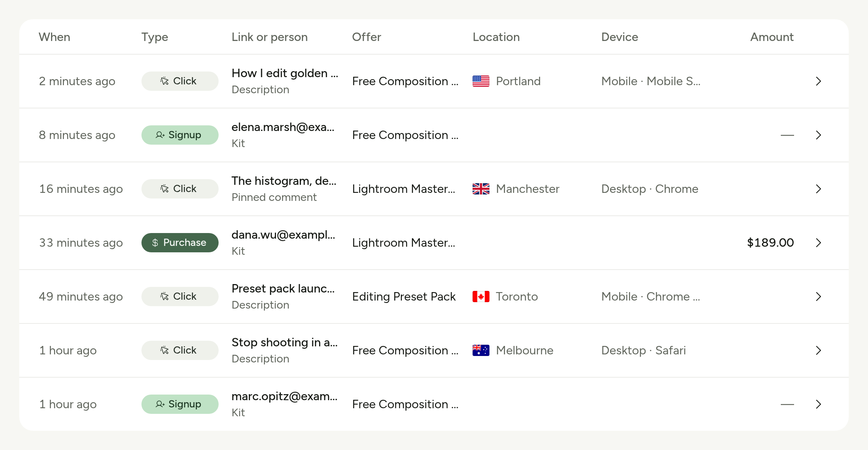
Task: Open 'How I edit golden ...' link
Action: click(285, 73)
